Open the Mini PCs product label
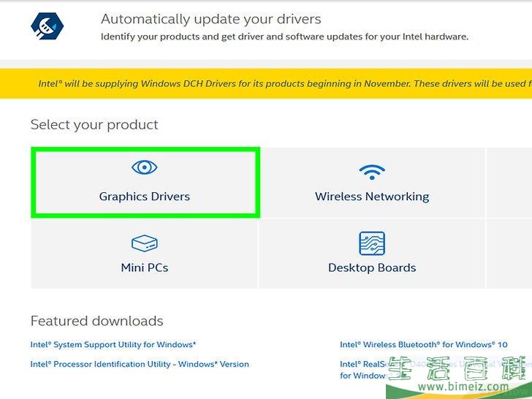 click(145, 267)
